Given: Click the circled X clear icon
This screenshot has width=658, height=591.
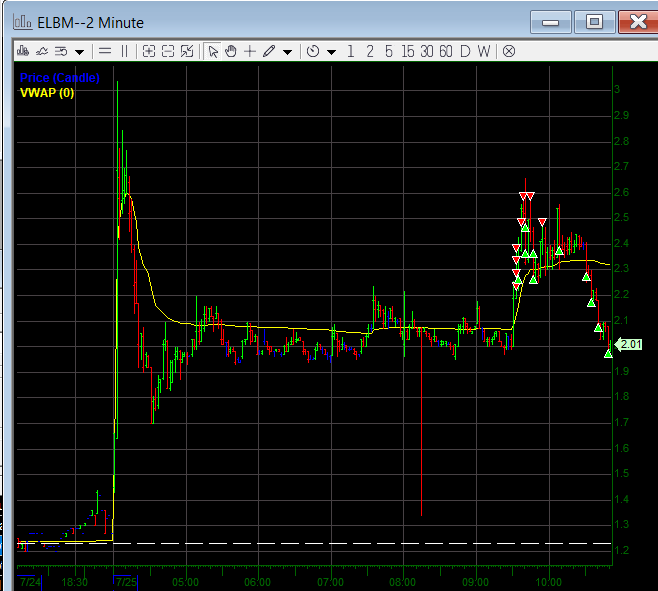Looking at the screenshot, I should click(509, 51).
